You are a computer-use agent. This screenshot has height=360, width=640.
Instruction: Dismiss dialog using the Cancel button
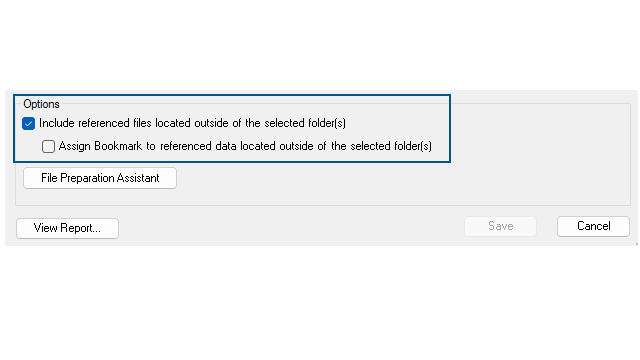pyautogui.click(x=593, y=226)
